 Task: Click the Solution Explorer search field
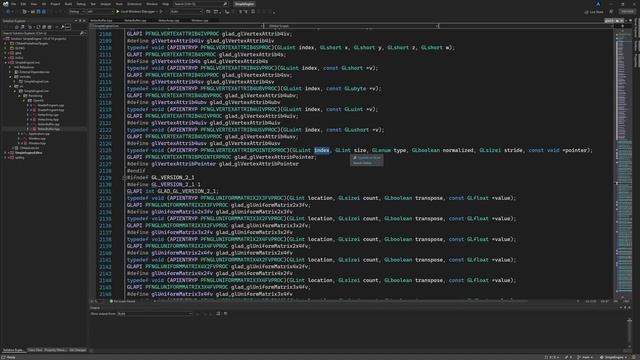44,33
